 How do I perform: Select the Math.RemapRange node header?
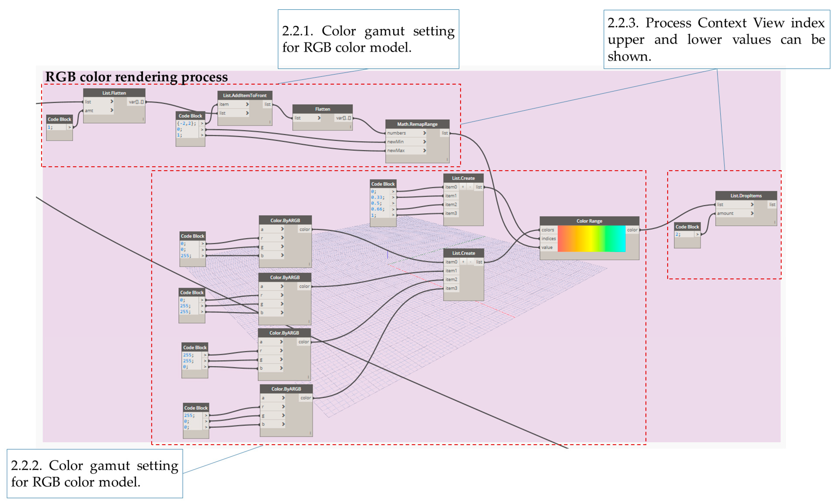pos(417,124)
